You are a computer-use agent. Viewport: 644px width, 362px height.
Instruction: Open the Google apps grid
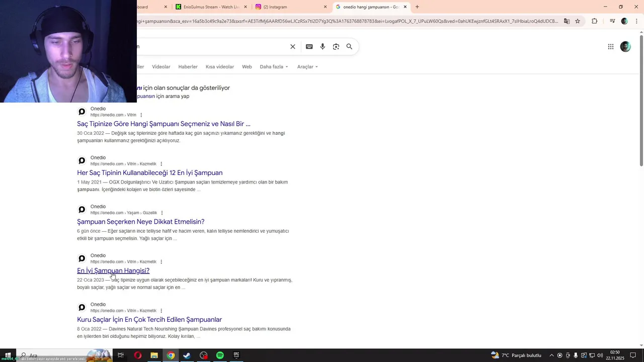(611, 47)
